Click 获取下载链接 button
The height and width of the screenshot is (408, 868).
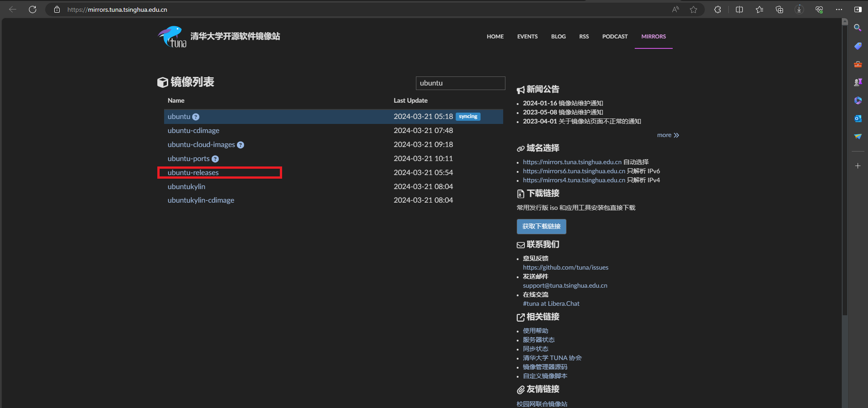click(x=541, y=227)
